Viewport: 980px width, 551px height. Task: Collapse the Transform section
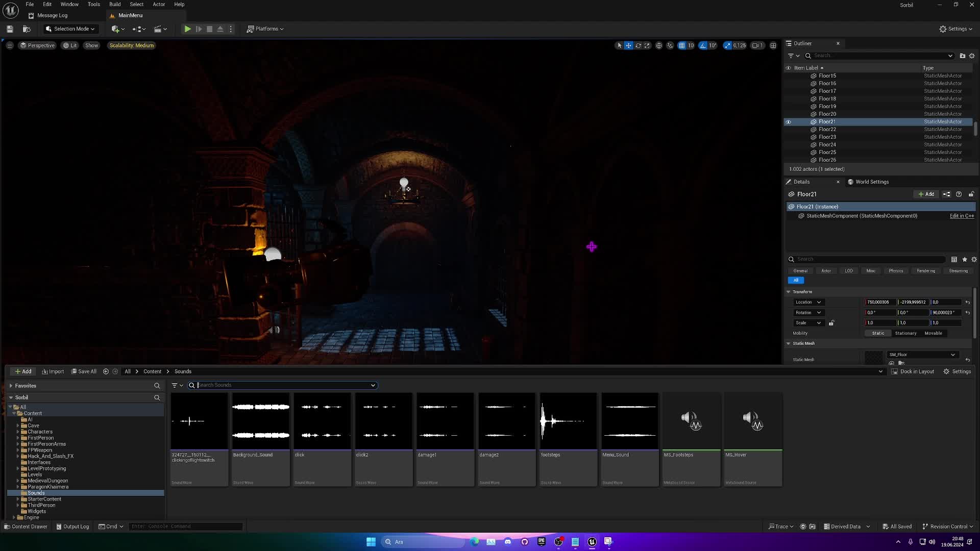point(789,292)
